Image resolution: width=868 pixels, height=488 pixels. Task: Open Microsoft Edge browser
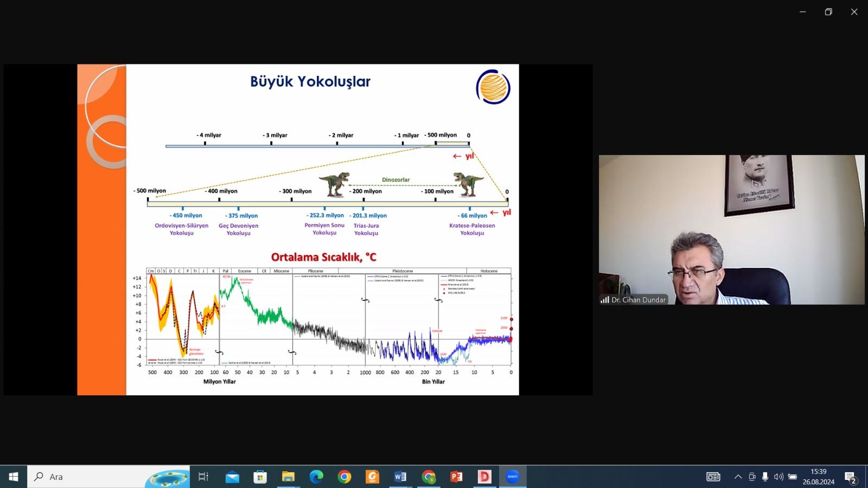316,477
